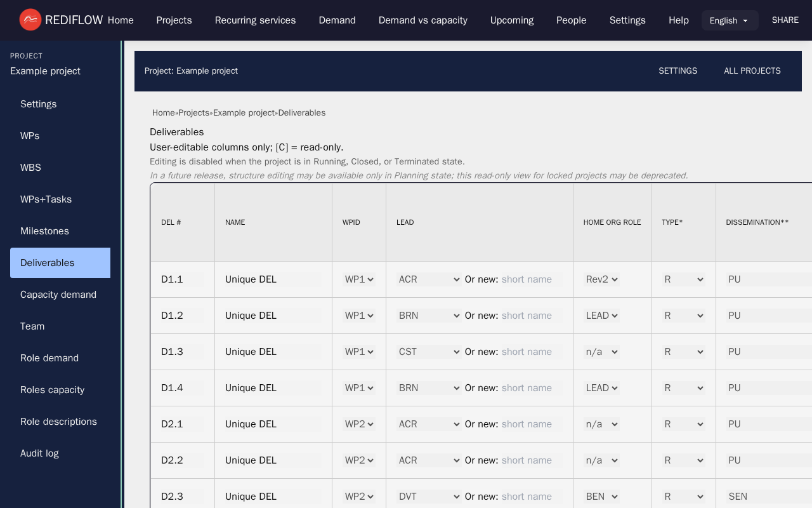
Task: Edit the name field of deliverable D2.2
Action: point(272,460)
